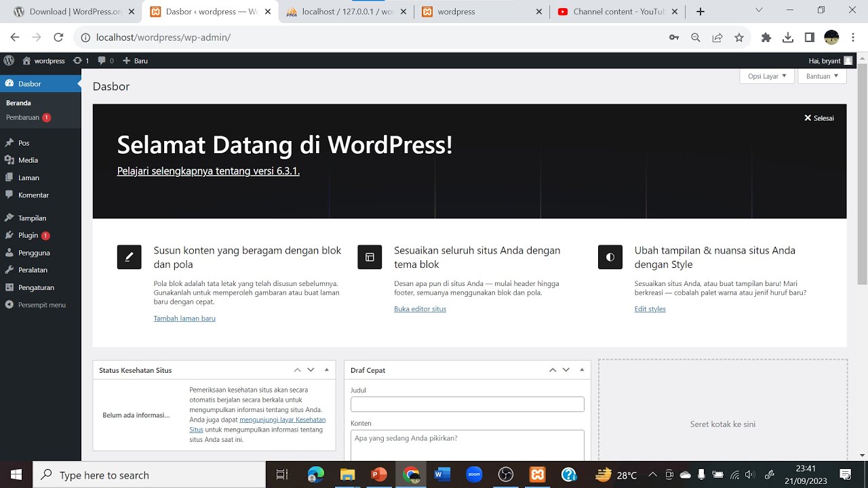Open the version 6.3.1 learn more link
This screenshot has width=868, height=488.
tap(208, 171)
